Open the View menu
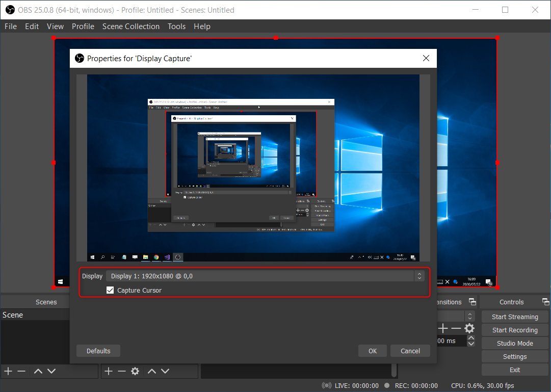Viewport: 551px width, 392px height. [55, 27]
